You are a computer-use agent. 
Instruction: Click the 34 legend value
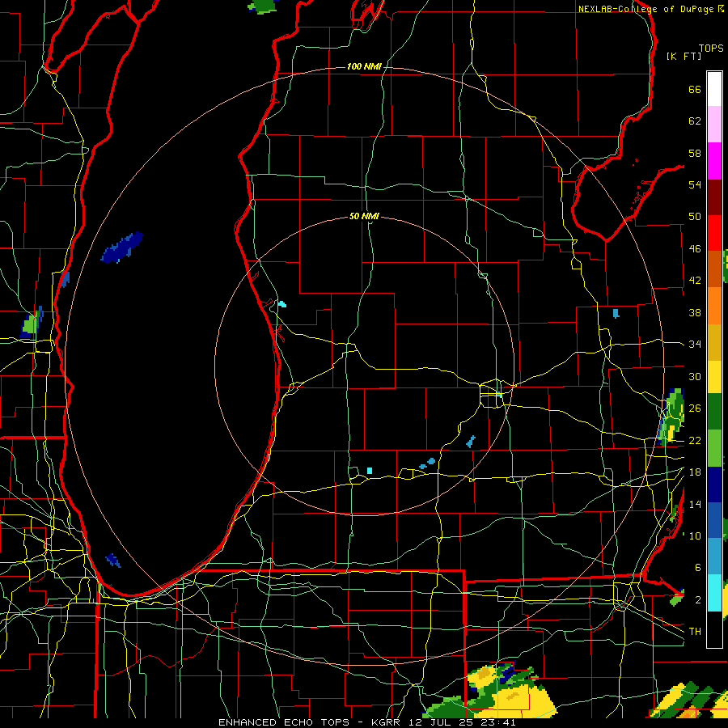click(x=695, y=344)
